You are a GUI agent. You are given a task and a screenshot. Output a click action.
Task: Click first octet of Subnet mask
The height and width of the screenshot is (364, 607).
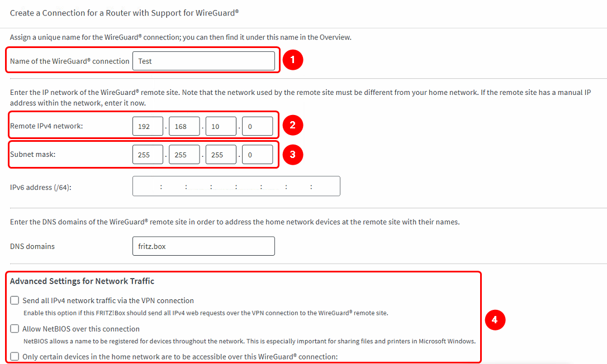[x=148, y=155]
